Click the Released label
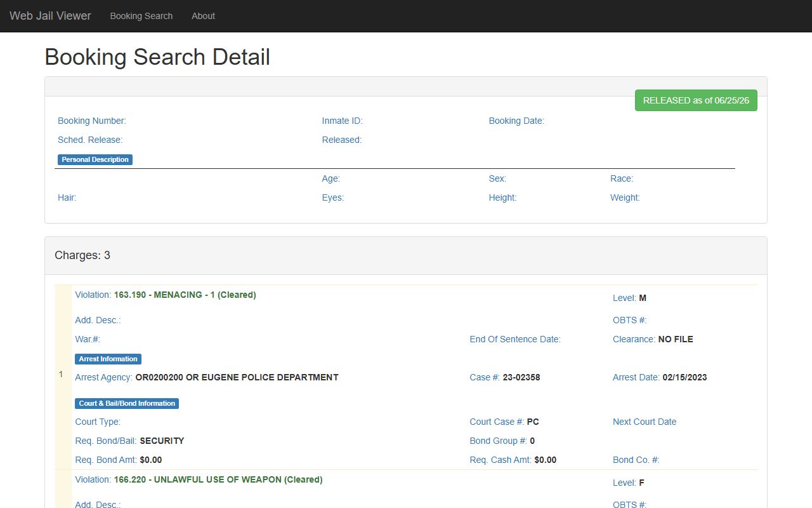812x508 pixels. click(x=342, y=140)
